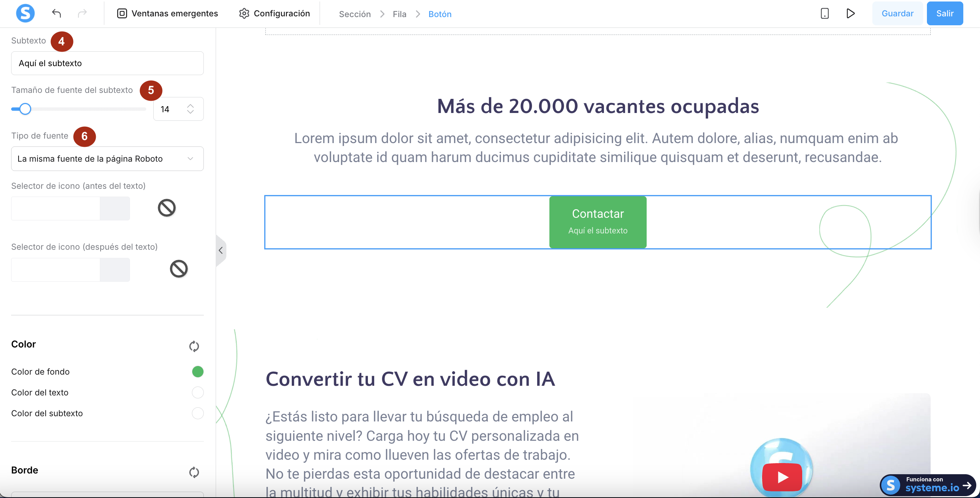Increase subtext font size stepper
Viewport: 980px width, 498px height.
coord(190,106)
